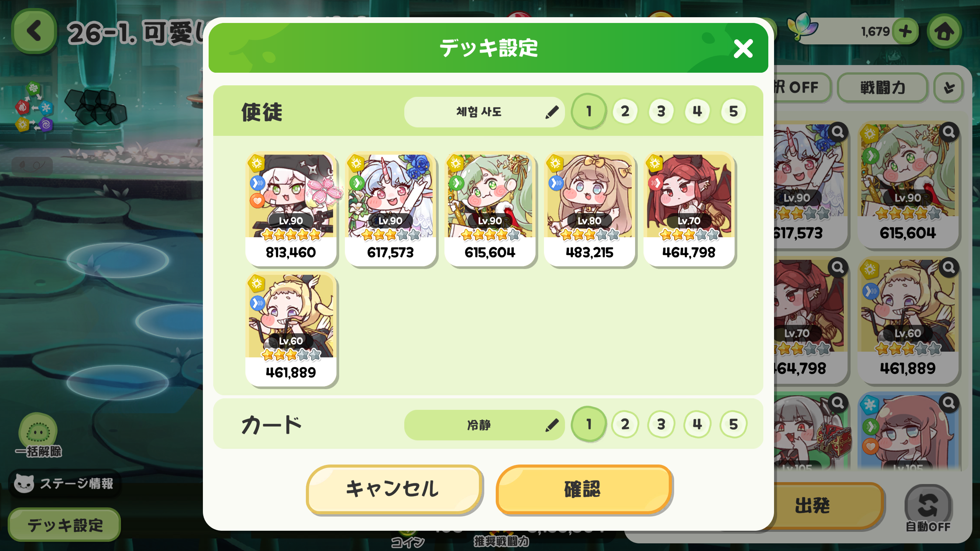
Task: Switch to apostle deck slot 5
Action: click(x=733, y=111)
